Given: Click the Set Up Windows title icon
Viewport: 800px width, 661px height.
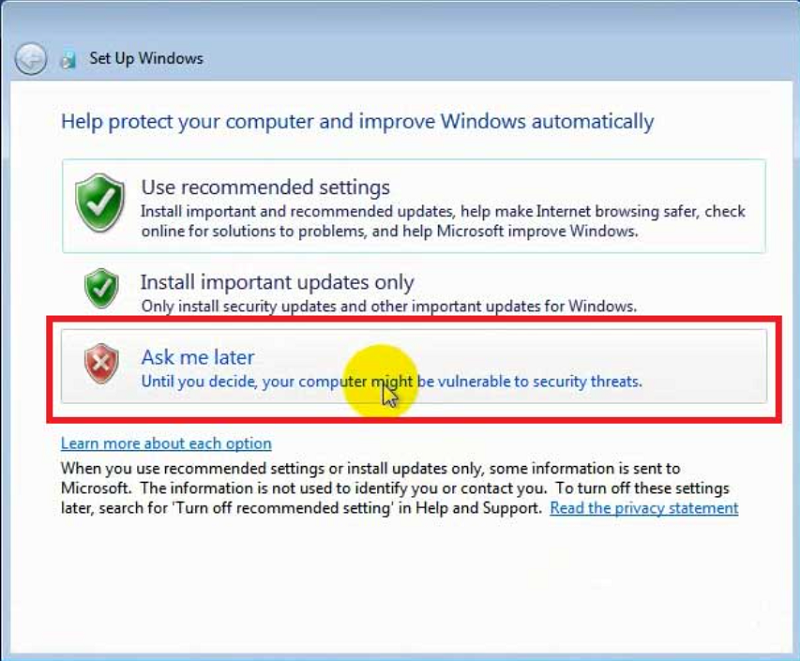Looking at the screenshot, I should (68, 58).
